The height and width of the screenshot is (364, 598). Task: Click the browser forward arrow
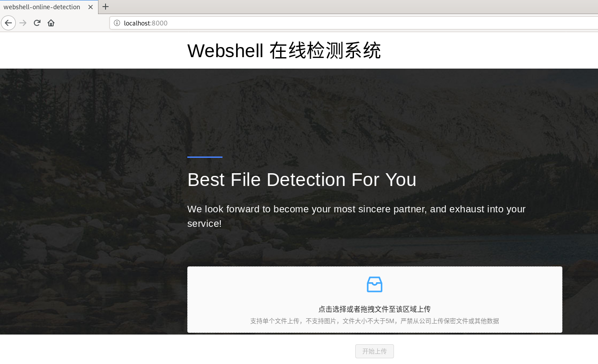click(x=23, y=23)
